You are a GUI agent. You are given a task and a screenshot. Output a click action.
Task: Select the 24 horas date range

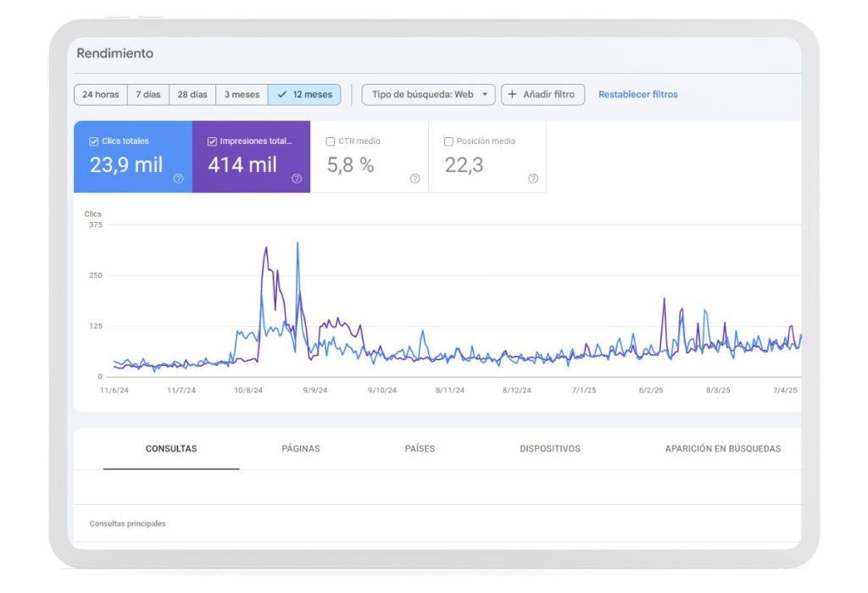[x=100, y=95]
